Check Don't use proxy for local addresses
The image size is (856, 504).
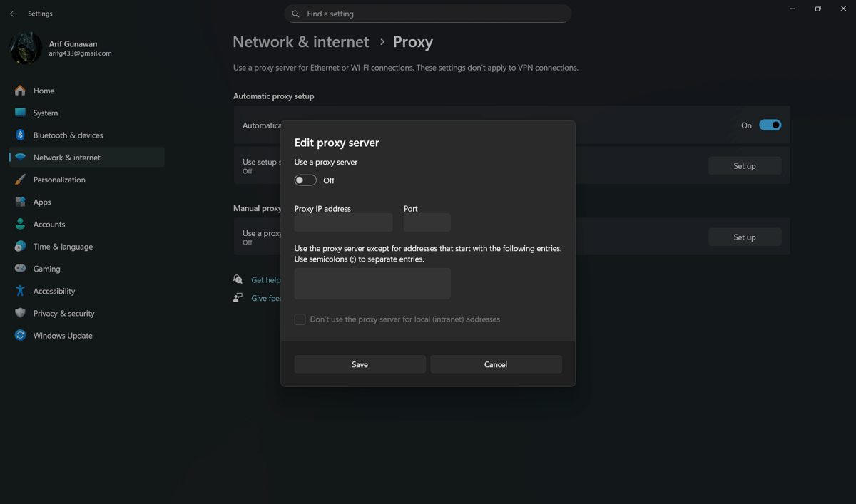click(300, 319)
